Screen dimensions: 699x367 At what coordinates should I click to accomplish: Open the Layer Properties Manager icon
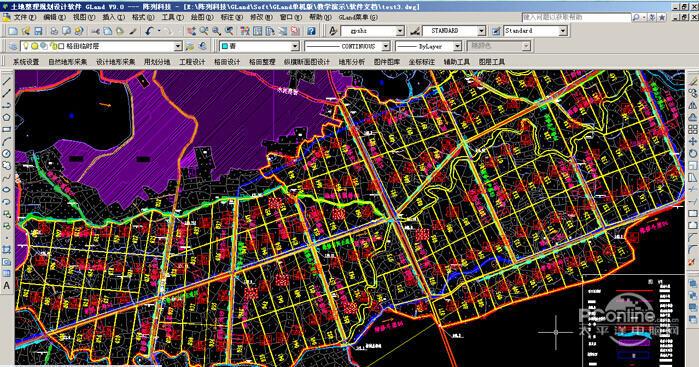click(13, 46)
